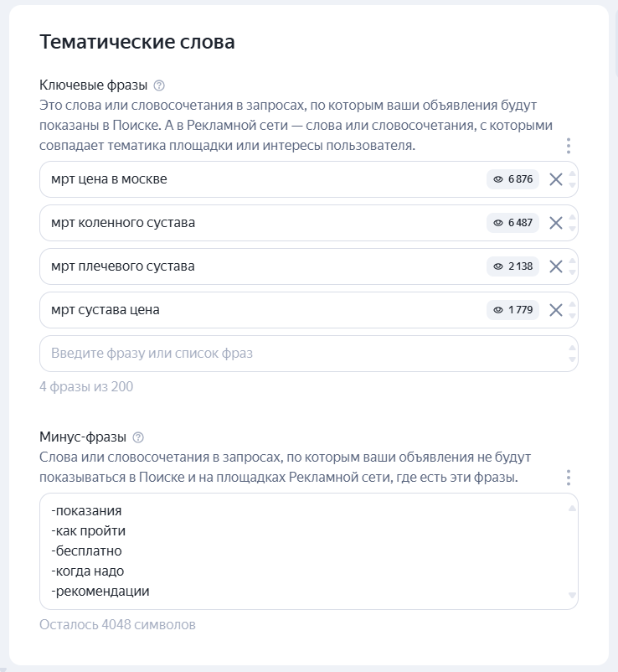Screen dimensions: 618x672
Task: Open three-dot menu for minus-phrases
Action: point(569,478)
